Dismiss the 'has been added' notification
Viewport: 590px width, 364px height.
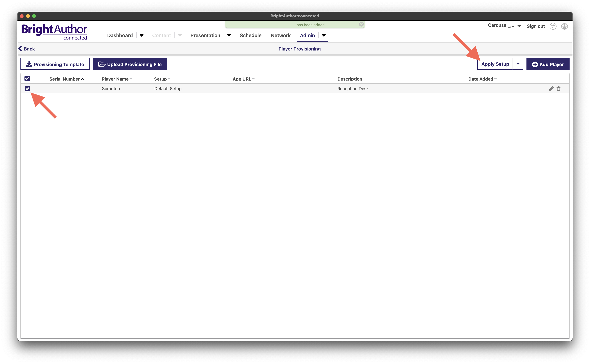[361, 24]
